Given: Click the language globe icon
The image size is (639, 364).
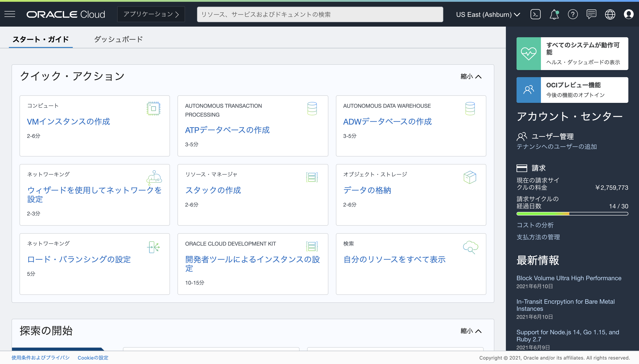Looking at the screenshot, I should click(x=610, y=14).
